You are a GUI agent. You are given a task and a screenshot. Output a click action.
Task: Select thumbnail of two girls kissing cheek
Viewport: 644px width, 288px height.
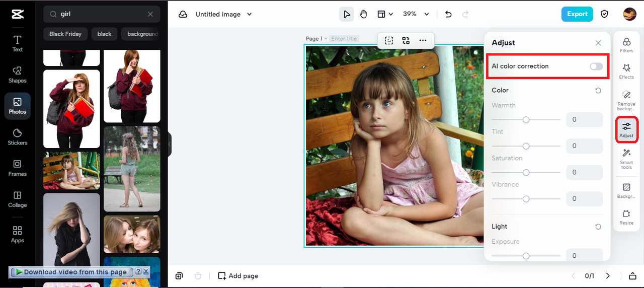coord(132,234)
